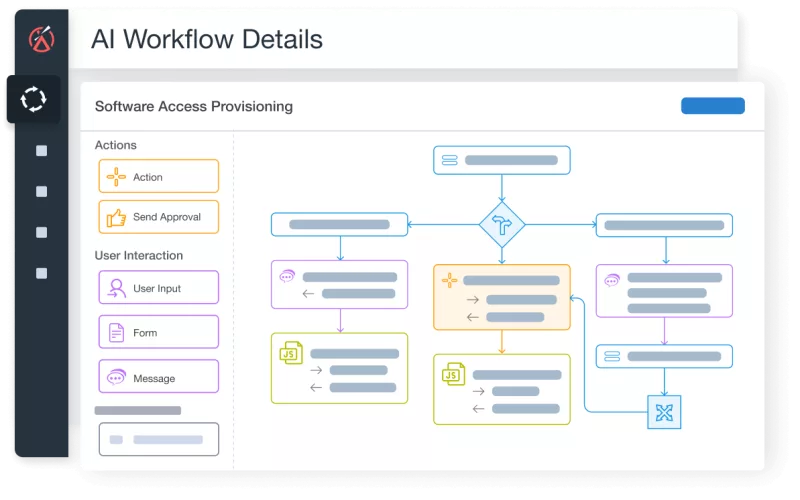Click the red logo icon in sidebar
The width and height of the screenshot is (800, 500).
coord(41,39)
